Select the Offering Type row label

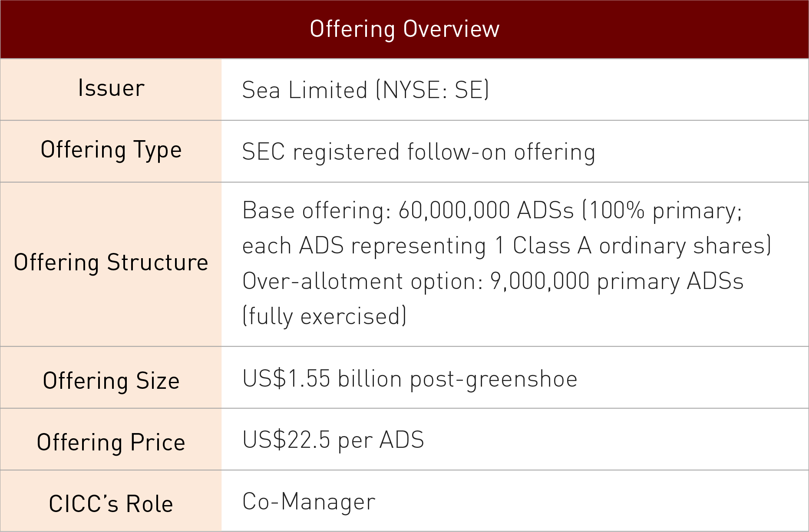point(111,150)
